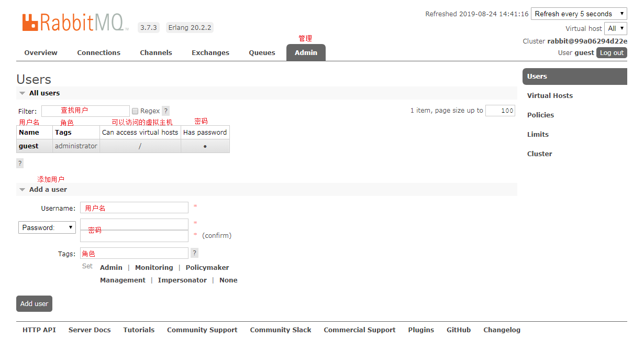Open the Password type dropdown
This screenshot has width=644, height=338.
click(47, 227)
